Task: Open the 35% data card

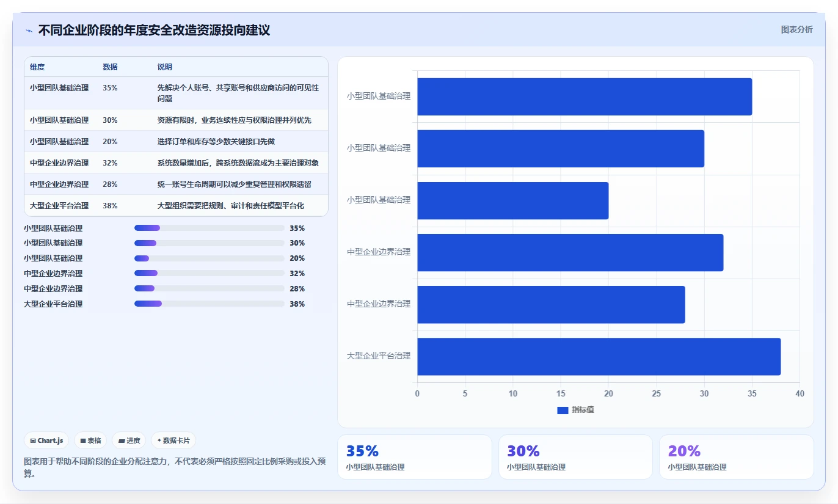Action: click(x=415, y=457)
